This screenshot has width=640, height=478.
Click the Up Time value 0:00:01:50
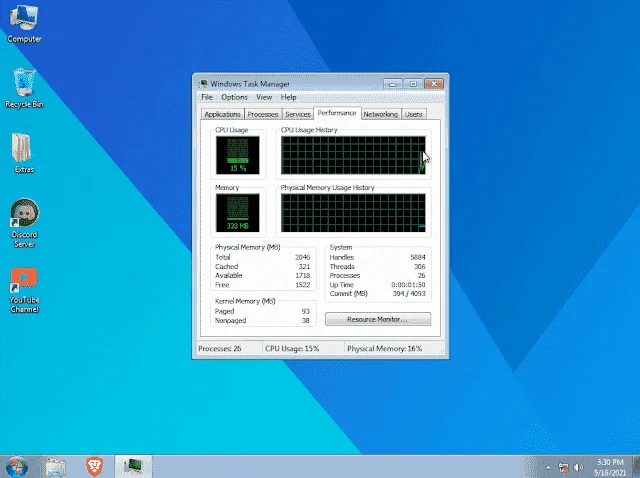pyautogui.click(x=408, y=285)
